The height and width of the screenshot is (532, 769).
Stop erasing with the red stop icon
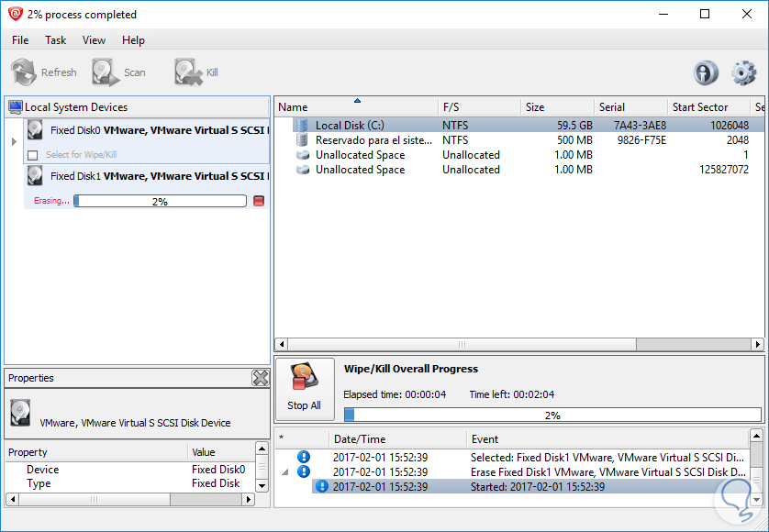pyautogui.click(x=259, y=201)
